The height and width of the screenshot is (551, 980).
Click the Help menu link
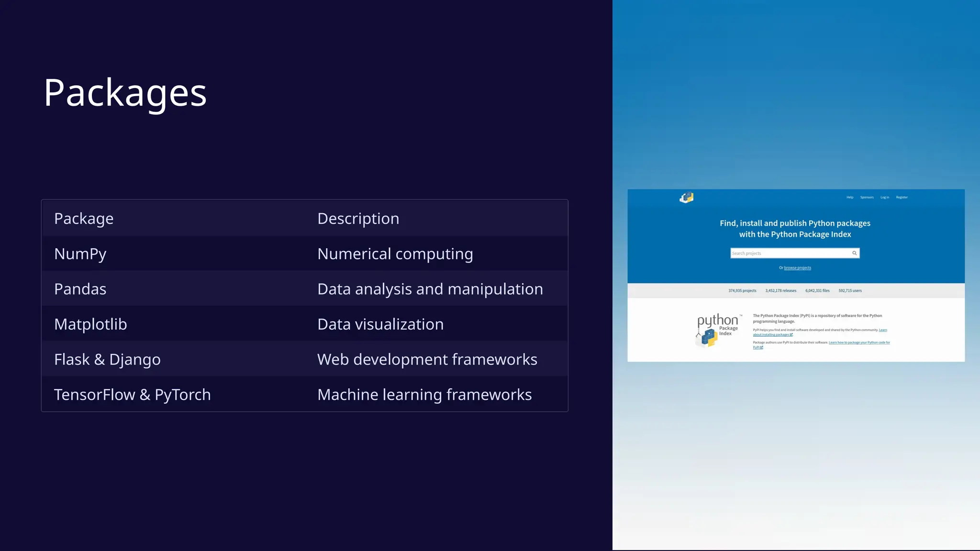tap(849, 197)
